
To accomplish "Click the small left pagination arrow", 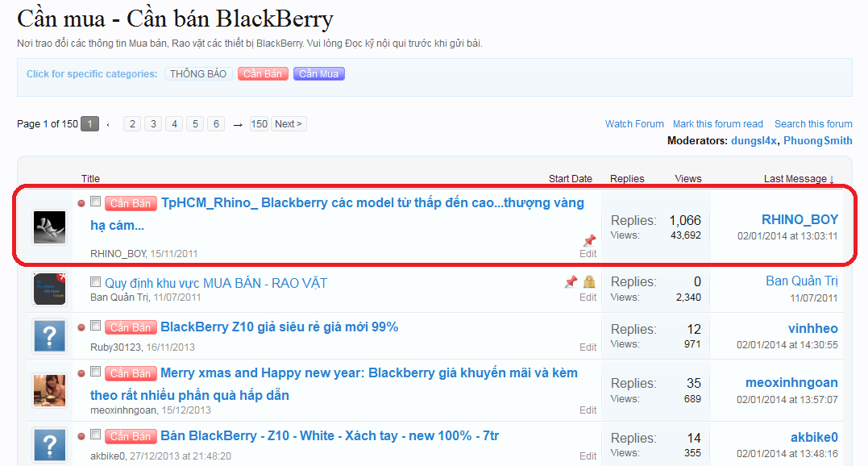I will 108,124.
